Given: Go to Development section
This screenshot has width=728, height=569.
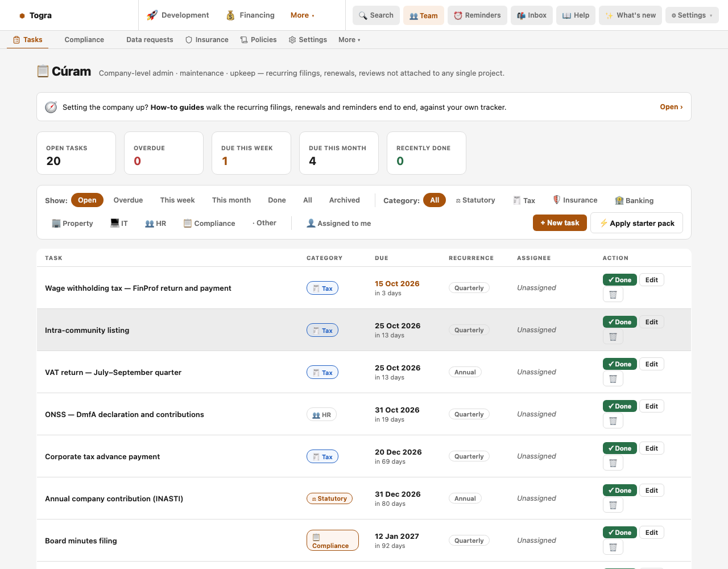Looking at the screenshot, I should (x=178, y=15).
